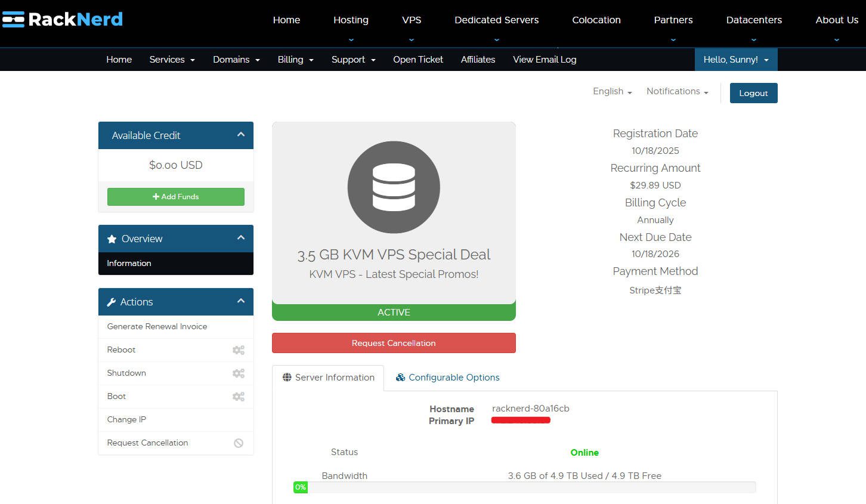Click the Boot action
The height and width of the screenshot is (504, 866).
point(176,397)
